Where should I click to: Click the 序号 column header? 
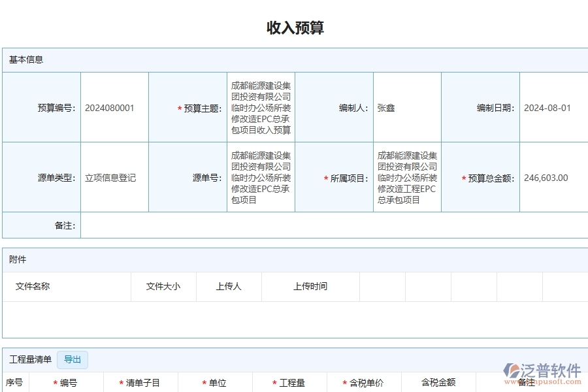pos(16,383)
